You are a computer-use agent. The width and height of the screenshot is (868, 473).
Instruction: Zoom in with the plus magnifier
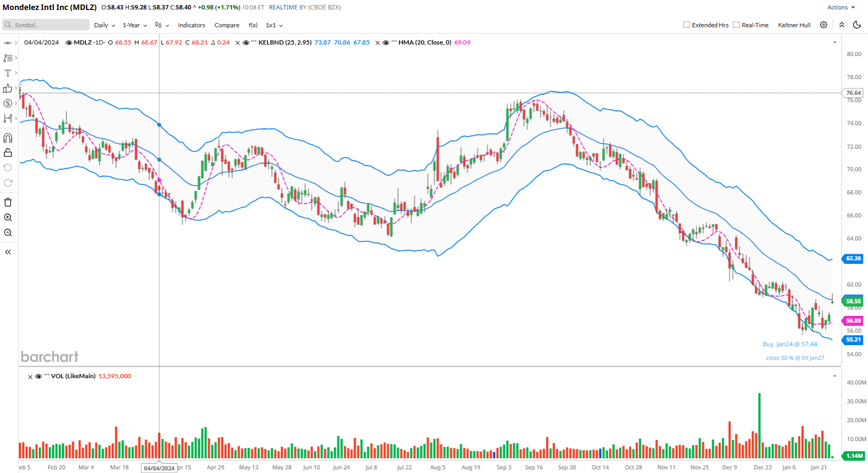(8, 217)
